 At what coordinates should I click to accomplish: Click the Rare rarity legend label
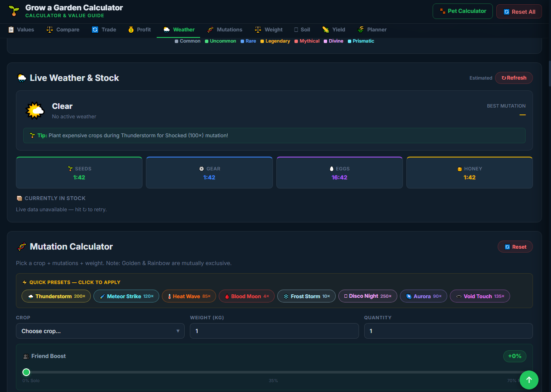tap(248, 41)
